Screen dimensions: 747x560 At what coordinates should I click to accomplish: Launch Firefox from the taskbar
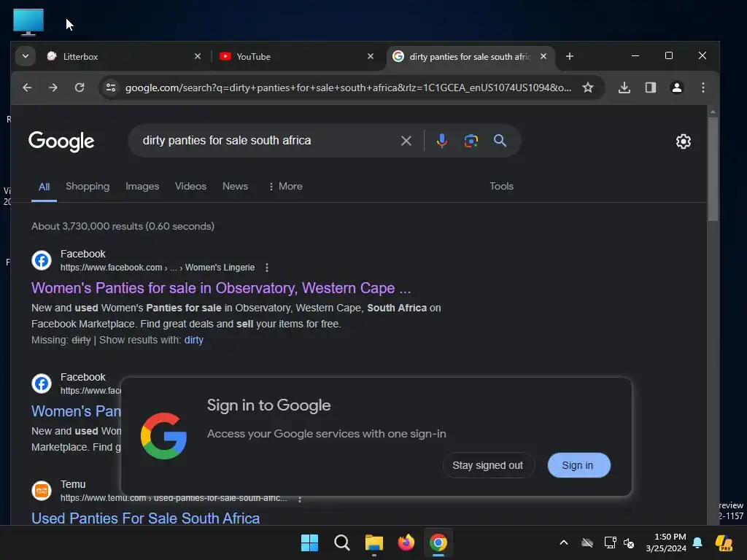click(x=406, y=542)
